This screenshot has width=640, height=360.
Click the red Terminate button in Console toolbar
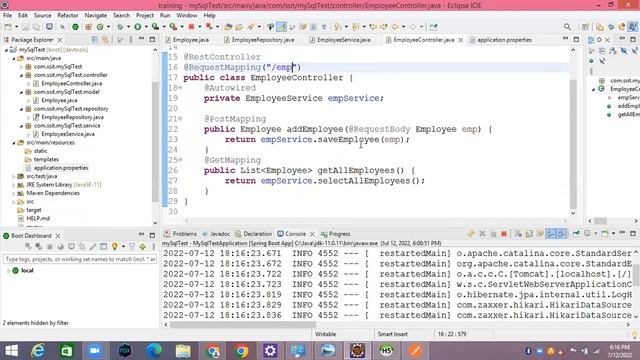click(x=504, y=234)
